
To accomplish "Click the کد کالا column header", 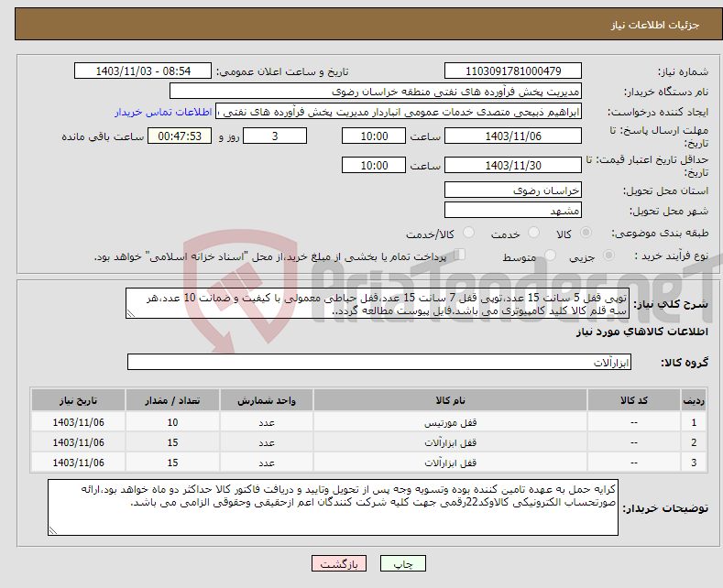I will tap(634, 400).
